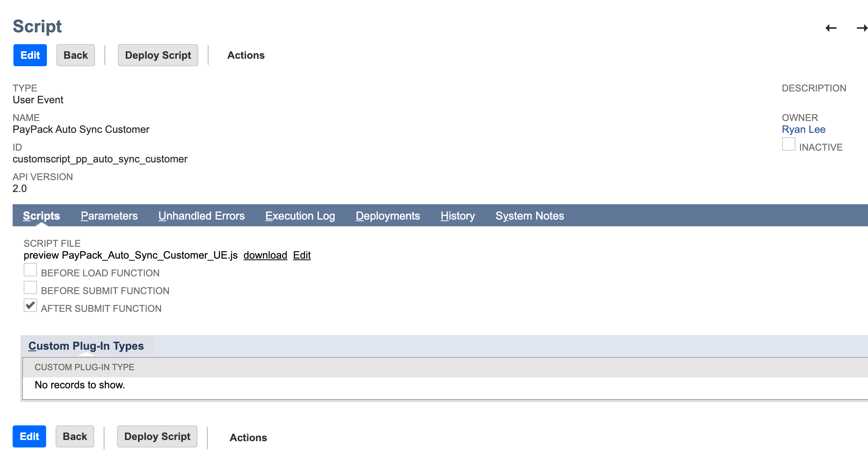The image size is (868, 466).
Task: Click the name PayPack Auto Sync Customer
Action: (81, 129)
